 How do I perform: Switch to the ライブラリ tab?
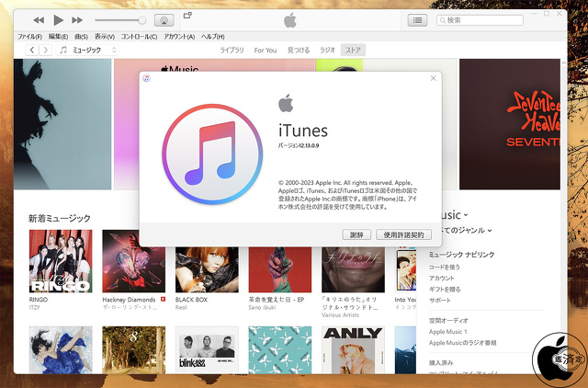[x=232, y=50]
